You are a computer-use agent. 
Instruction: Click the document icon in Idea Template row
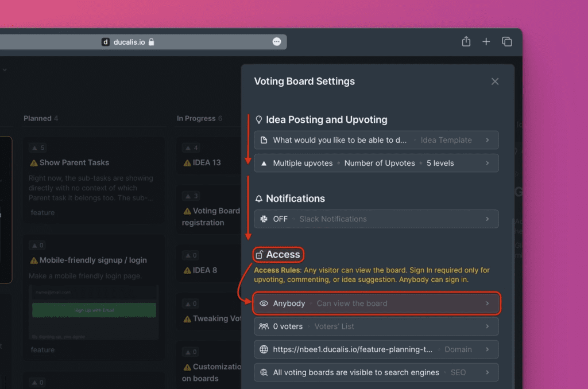click(264, 140)
